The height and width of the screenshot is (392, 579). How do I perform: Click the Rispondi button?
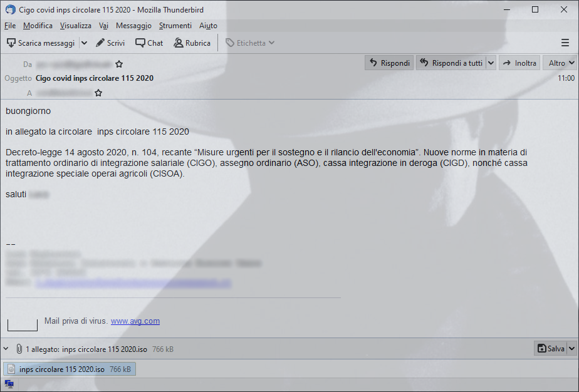[x=390, y=63]
